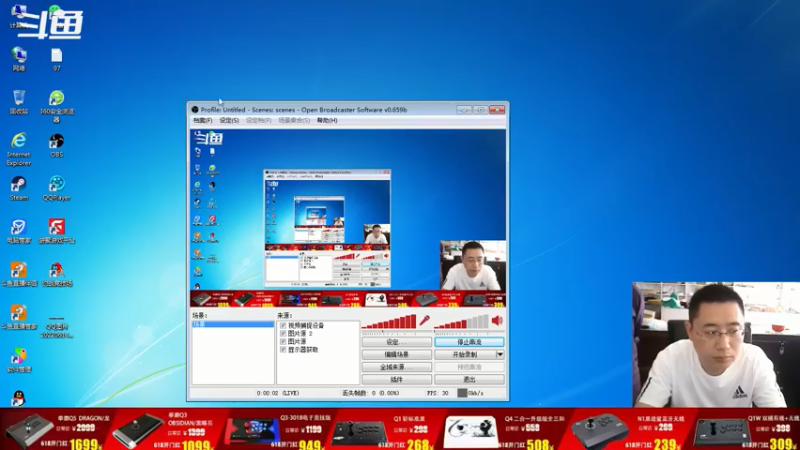
Task: Click the microphone volume bar meter
Action: pyautogui.click(x=389, y=321)
